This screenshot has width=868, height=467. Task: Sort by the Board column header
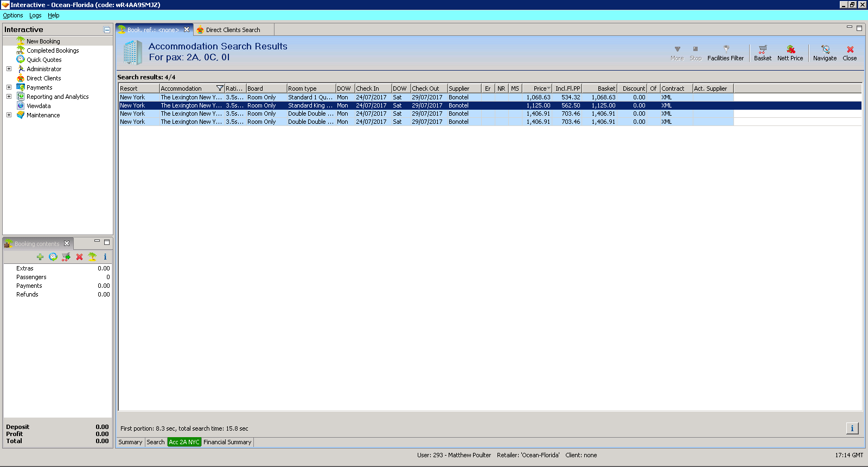click(266, 89)
